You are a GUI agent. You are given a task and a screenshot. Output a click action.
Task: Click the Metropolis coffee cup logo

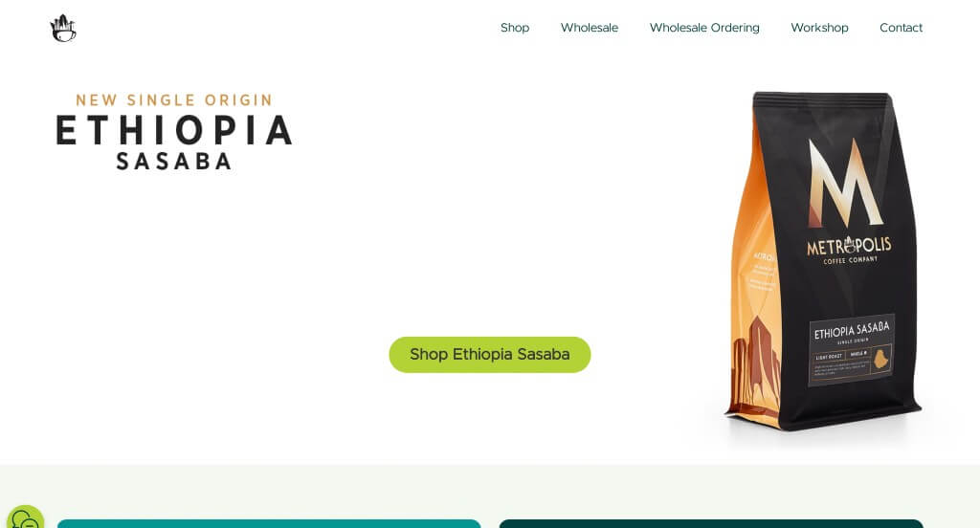[x=62, y=28]
